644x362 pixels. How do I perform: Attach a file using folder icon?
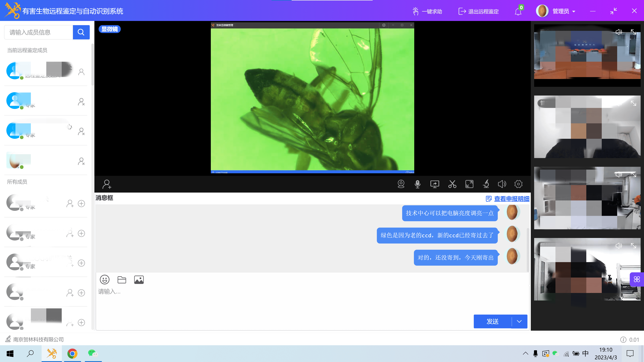[122, 280]
